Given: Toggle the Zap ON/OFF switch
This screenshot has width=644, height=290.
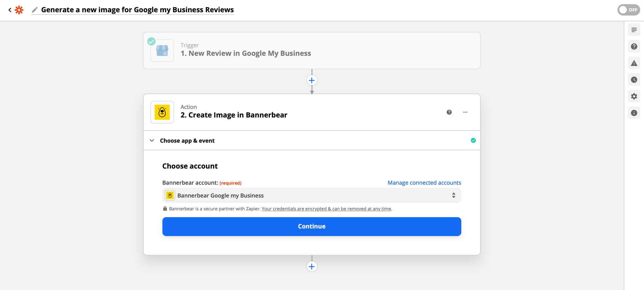Looking at the screenshot, I should click(x=629, y=10).
